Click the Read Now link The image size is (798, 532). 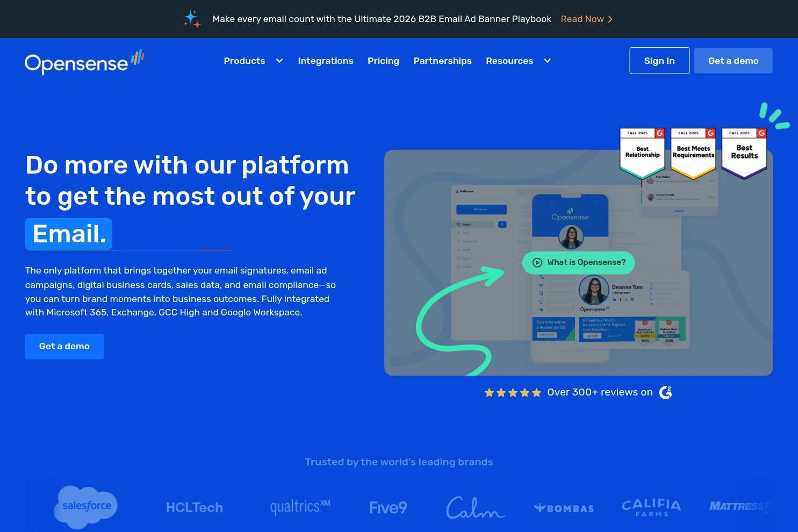click(586, 19)
